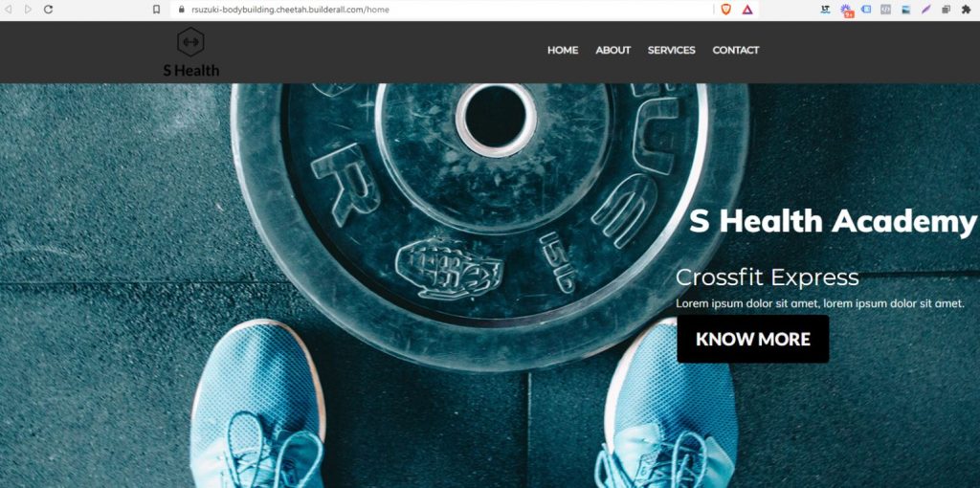Go to the ABOUT page

tap(612, 50)
